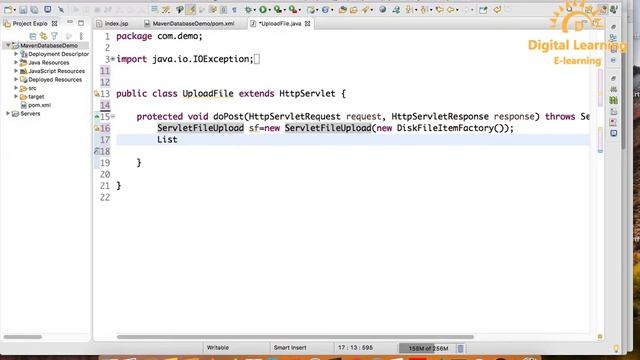Click the Previous Annotation arrow icon
Image resolution: width=640 pixels, height=360 pixels.
point(424,9)
